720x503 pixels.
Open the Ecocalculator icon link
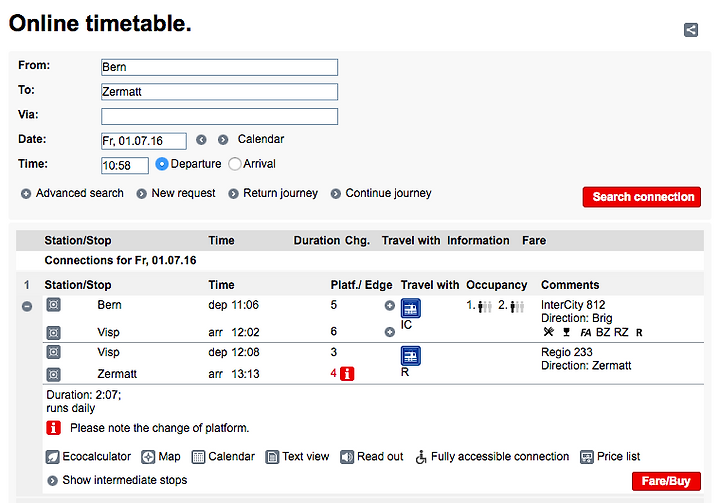click(x=52, y=457)
